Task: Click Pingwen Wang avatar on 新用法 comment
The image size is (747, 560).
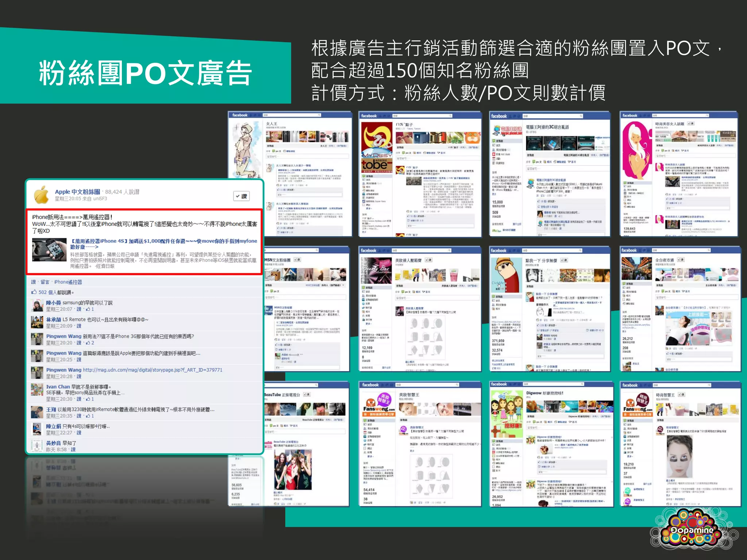Action: pos(37,339)
